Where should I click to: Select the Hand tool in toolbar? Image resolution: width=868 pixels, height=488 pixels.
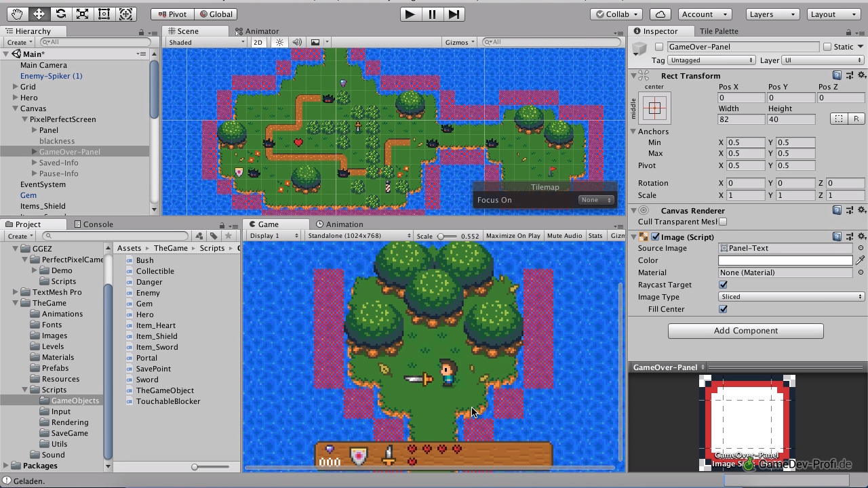pyautogui.click(x=17, y=14)
